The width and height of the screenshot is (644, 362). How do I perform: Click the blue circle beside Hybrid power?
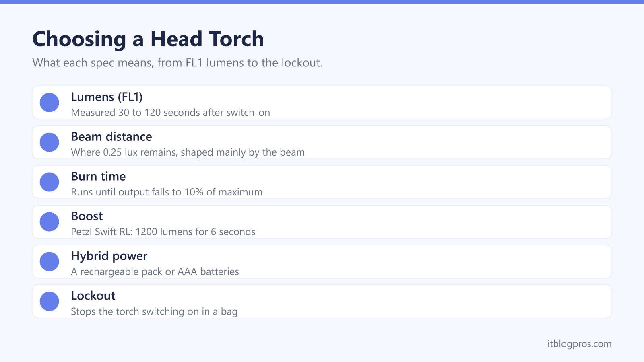tap(50, 262)
